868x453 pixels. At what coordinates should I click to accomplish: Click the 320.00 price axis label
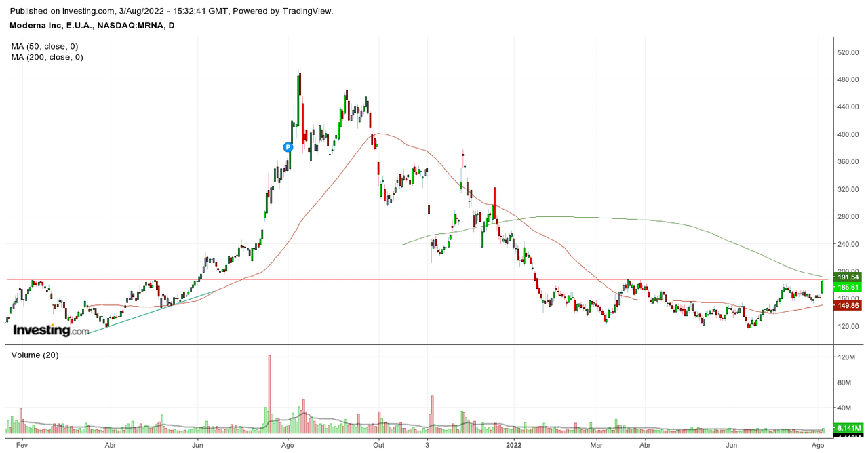849,189
